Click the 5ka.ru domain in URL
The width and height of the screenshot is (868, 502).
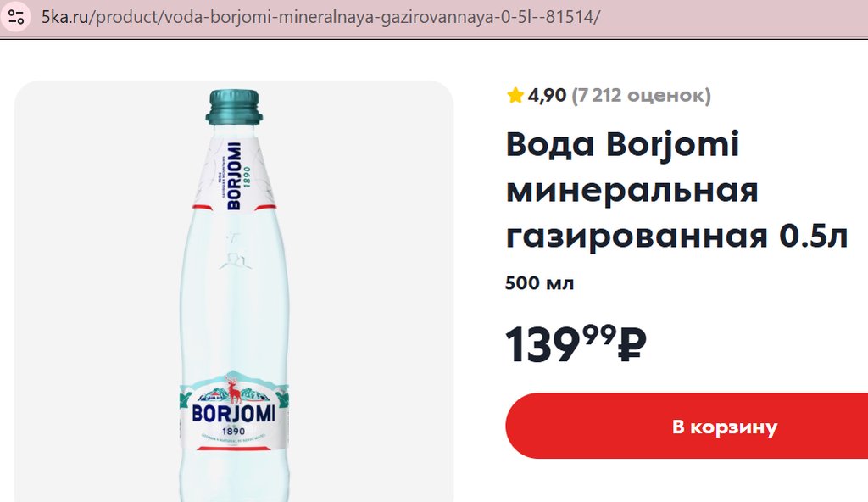[x=64, y=17]
